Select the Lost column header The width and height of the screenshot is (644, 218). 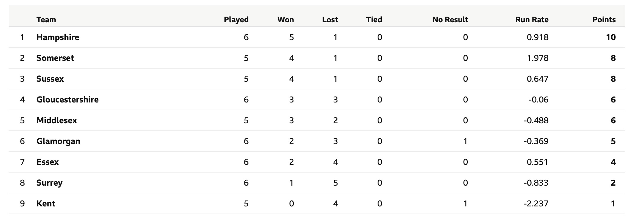(x=330, y=20)
